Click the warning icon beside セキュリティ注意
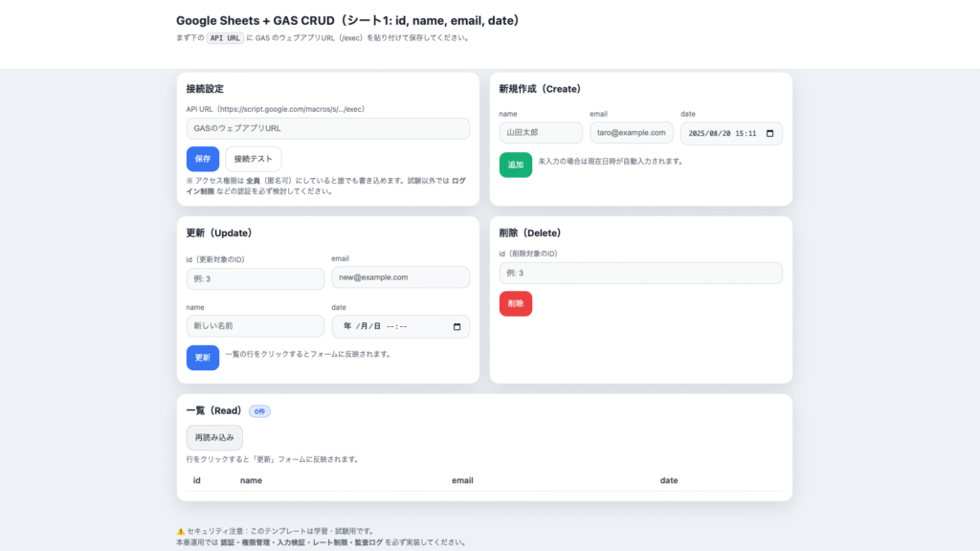The height and width of the screenshot is (551, 980). 181,531
